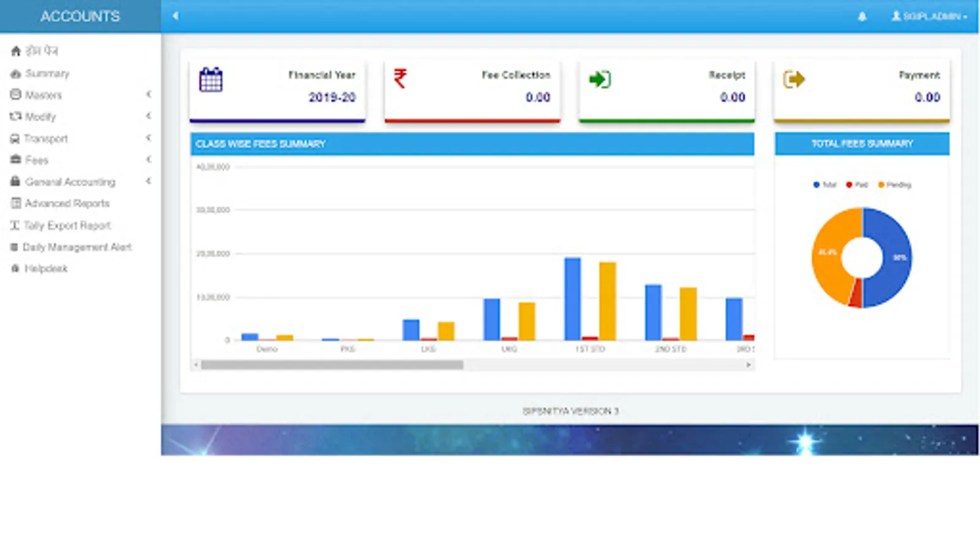Click the yellow bar for 1ST STD
Screen dimensions: 980x551
(x=608, y=301)
